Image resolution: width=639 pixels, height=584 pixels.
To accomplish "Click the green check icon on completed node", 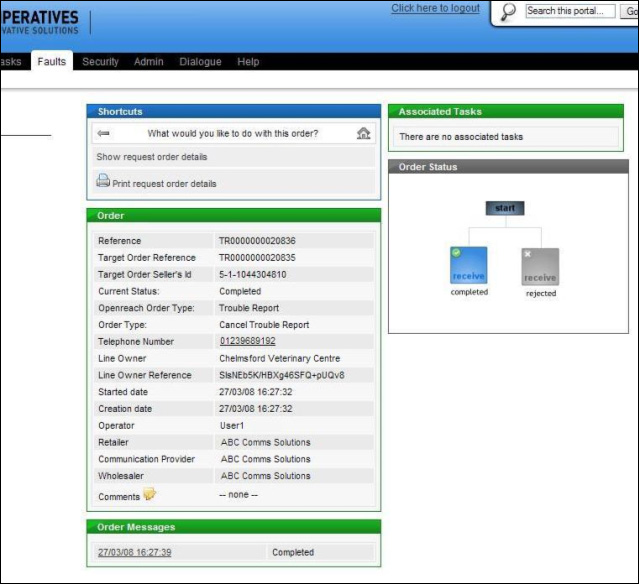I will coord(456,253).
